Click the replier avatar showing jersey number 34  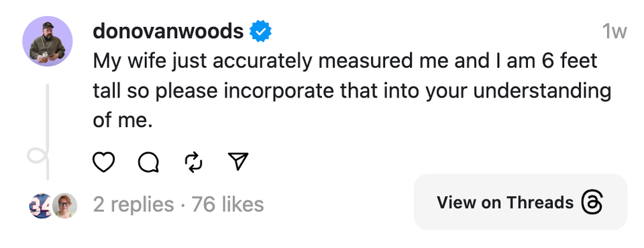[x=40, y=205]
